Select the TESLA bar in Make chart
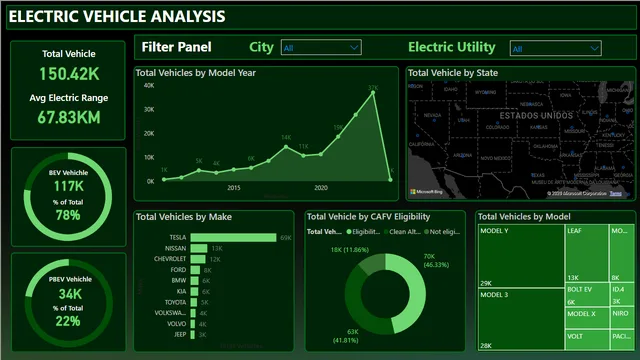 coord(233,238)
